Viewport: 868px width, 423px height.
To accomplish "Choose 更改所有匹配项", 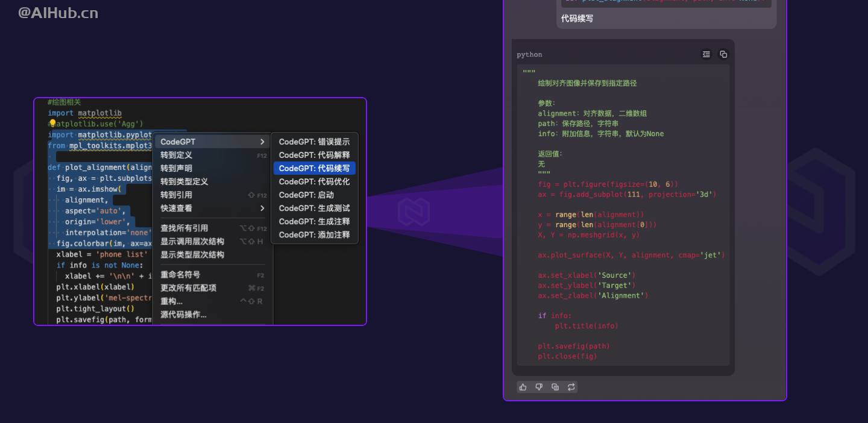I will click(x=212, y=287).
